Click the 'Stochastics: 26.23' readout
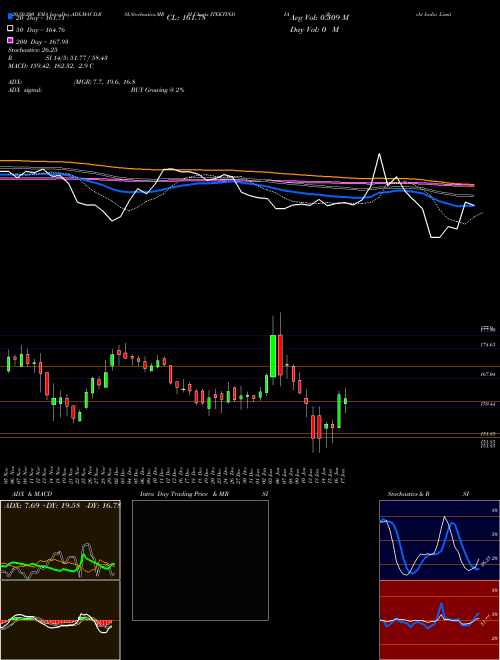The image size is (500, 660). click(x=32, y=50)
